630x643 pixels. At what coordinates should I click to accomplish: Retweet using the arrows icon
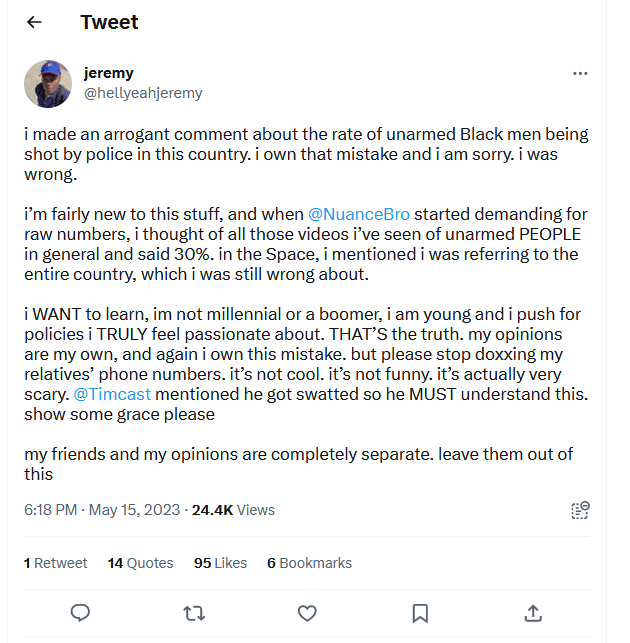tap(195, 612)
